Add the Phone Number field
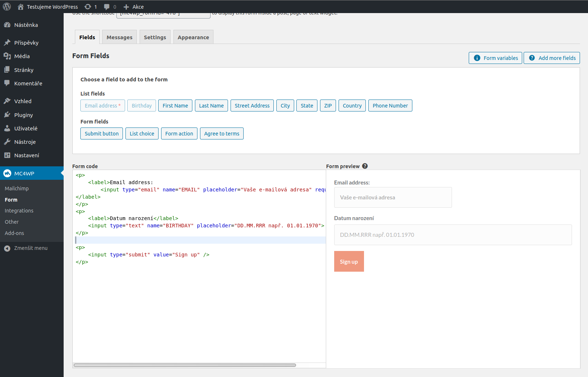The width and height of the screenshot is (588, 377). pyautogui.click(x=390, y=106)
